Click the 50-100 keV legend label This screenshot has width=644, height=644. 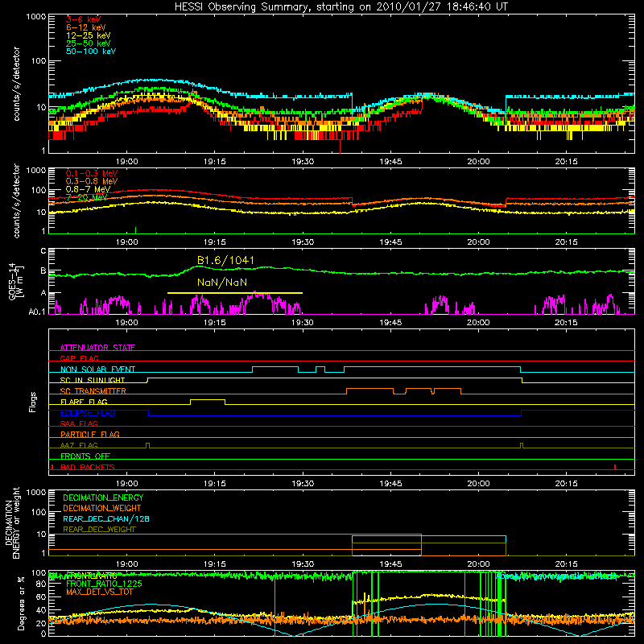pos(91,52)
